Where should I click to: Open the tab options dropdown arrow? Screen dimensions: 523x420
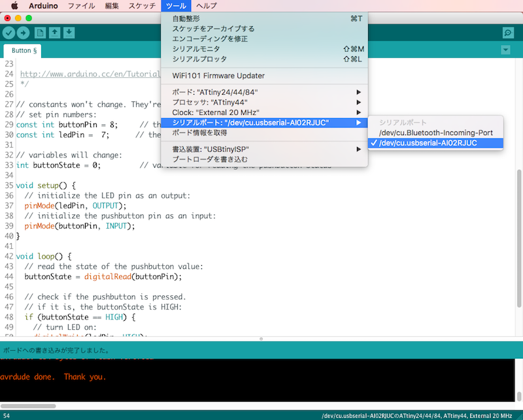(505, 50)
